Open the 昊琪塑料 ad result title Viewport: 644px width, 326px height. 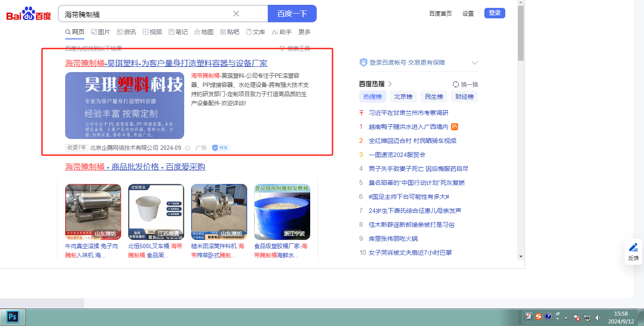pos(166,63)
